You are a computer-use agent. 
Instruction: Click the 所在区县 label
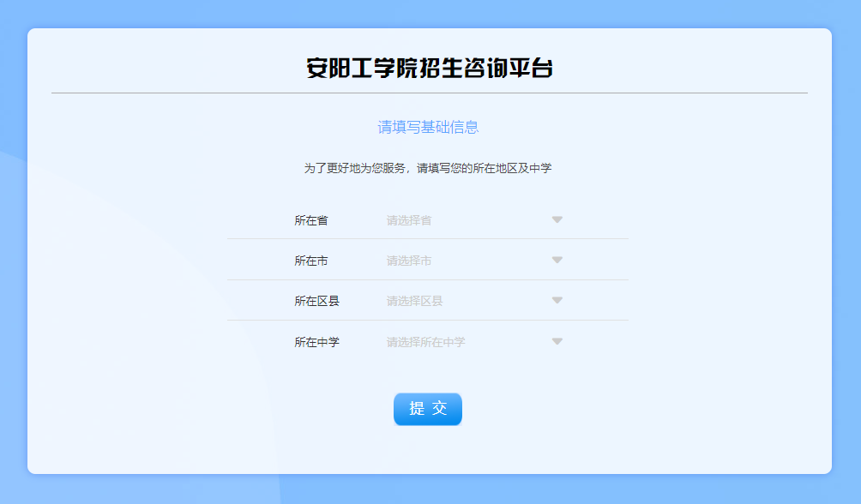[316, 301]
